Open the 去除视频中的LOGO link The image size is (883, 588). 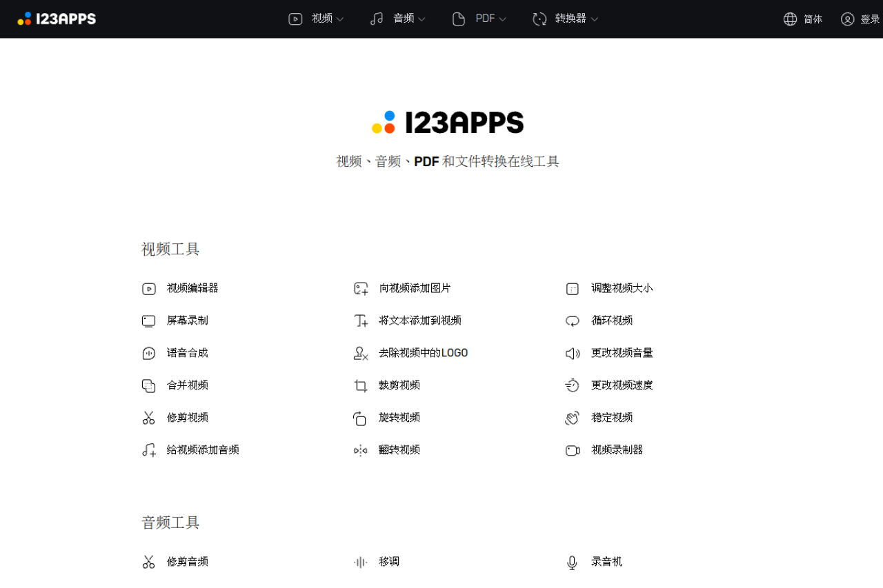pyautogui.click(x=424, y=353)
